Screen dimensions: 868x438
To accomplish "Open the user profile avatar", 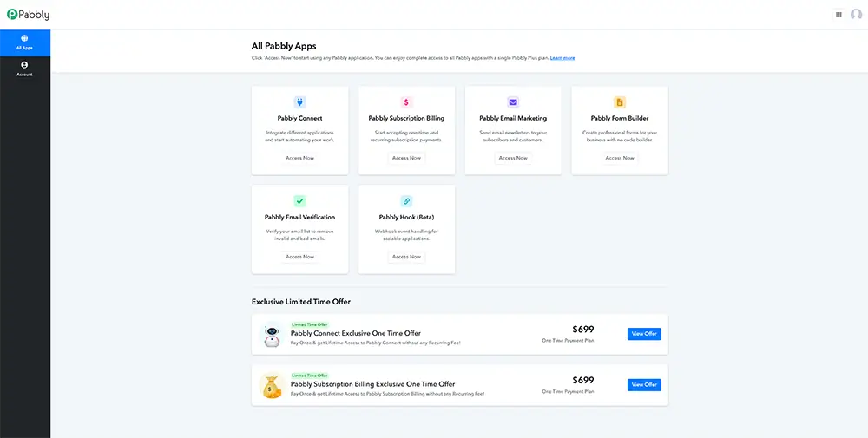I will 857,15.
